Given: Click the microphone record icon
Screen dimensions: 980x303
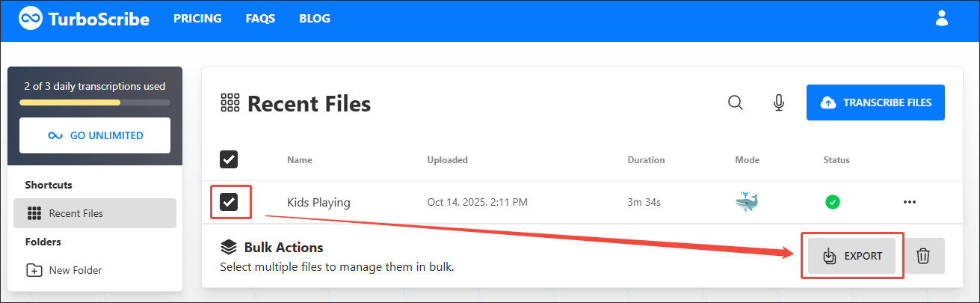Looking at the screenshot, I should tap(779, 102).
